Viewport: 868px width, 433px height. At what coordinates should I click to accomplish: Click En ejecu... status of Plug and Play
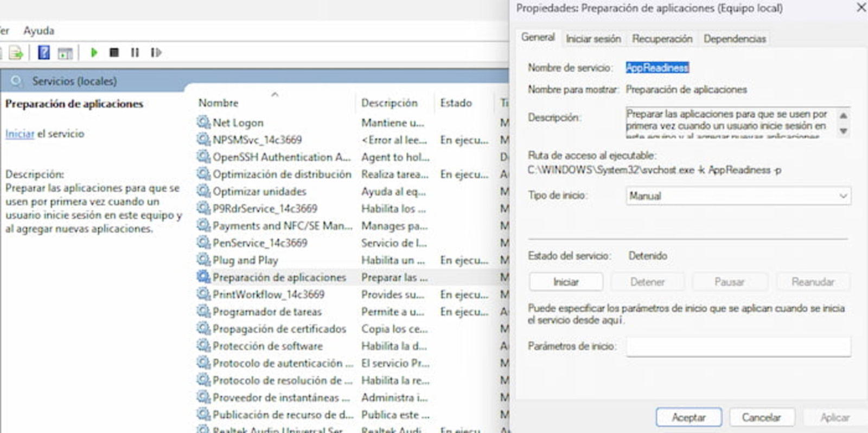coord(464,260)
